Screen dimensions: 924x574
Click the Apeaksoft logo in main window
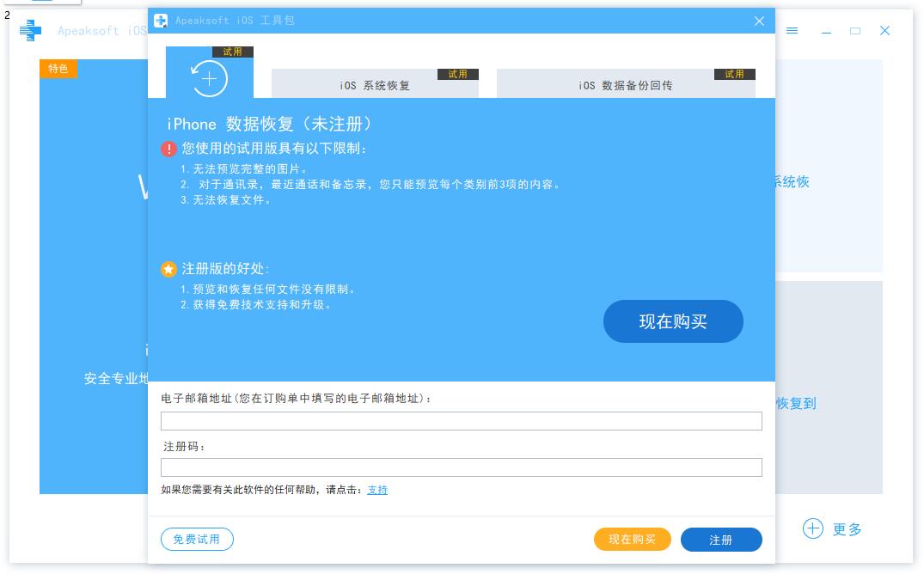(x=31, y=31)
